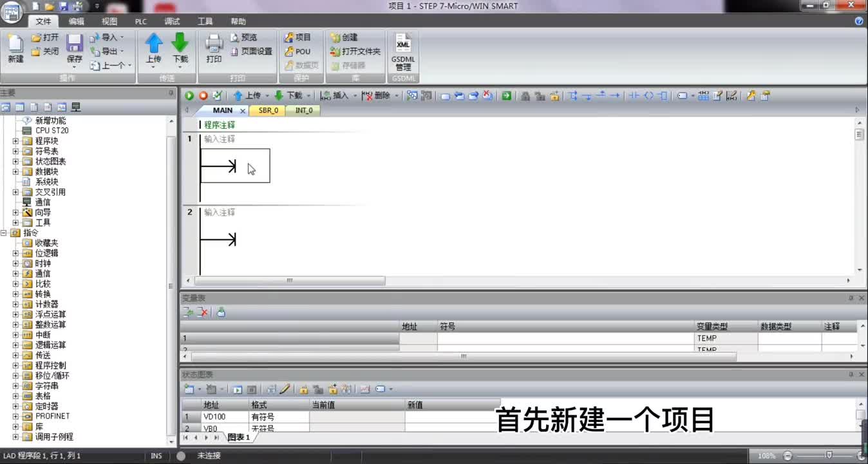Click Project (项目) protection button
Image resolution: width=868 pixels, height=464 pixels.
click(x=297, y=37)
